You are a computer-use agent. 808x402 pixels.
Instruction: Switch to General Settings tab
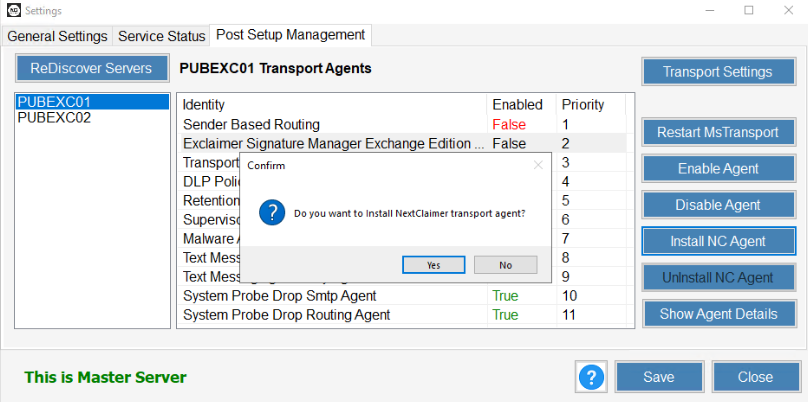[58, 36]
